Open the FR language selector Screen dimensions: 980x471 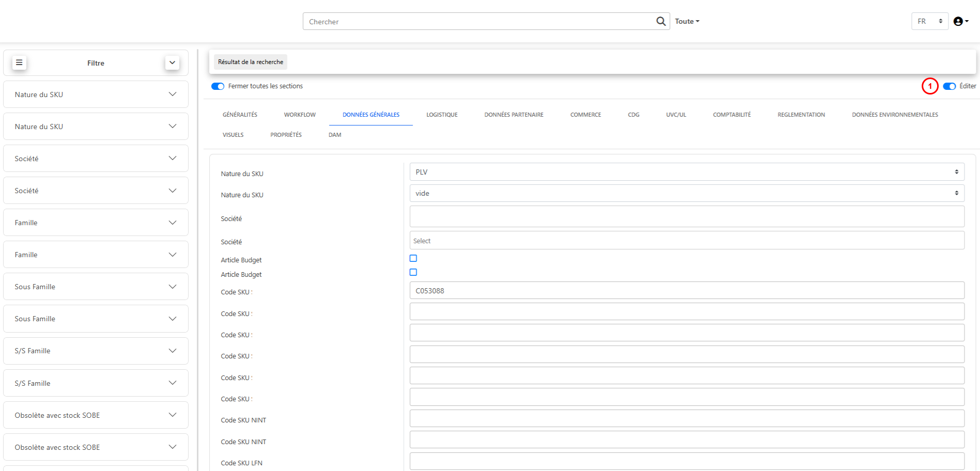coord(929,21)
